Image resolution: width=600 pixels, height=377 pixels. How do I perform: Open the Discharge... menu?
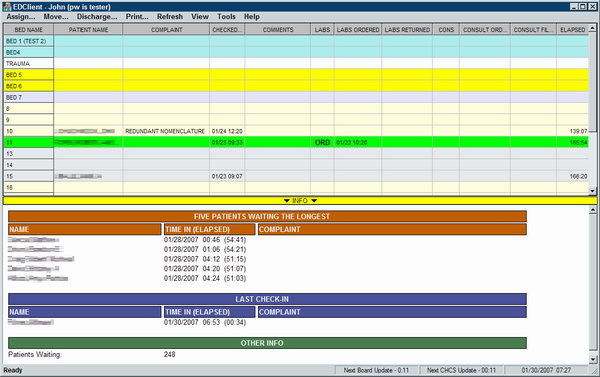97,16
